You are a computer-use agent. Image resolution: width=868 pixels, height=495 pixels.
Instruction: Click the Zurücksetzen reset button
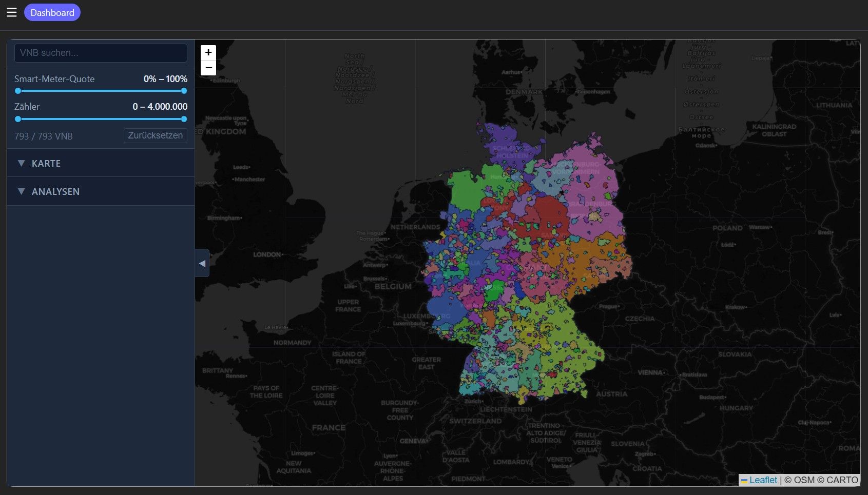(155, 135)
